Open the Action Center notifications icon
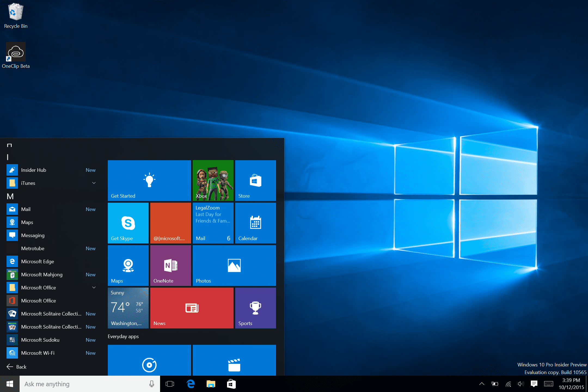 pos(534,384)
